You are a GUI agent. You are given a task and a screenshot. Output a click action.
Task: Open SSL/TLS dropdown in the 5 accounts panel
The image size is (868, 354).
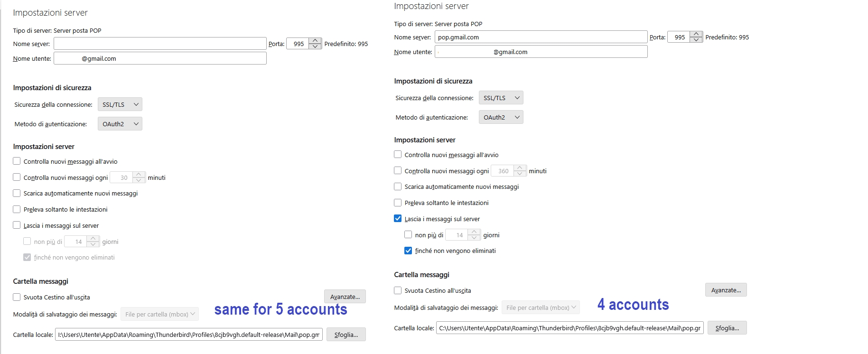[120, 104]
